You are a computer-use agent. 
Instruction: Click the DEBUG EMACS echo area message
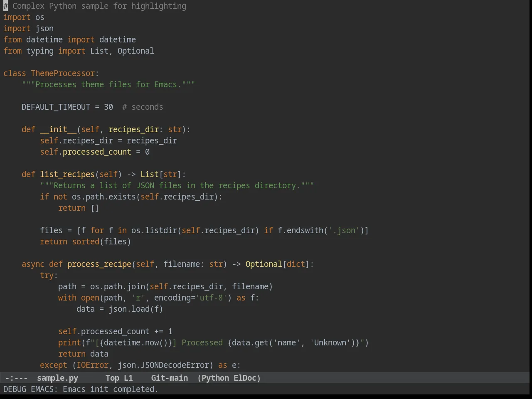point(81,389)
